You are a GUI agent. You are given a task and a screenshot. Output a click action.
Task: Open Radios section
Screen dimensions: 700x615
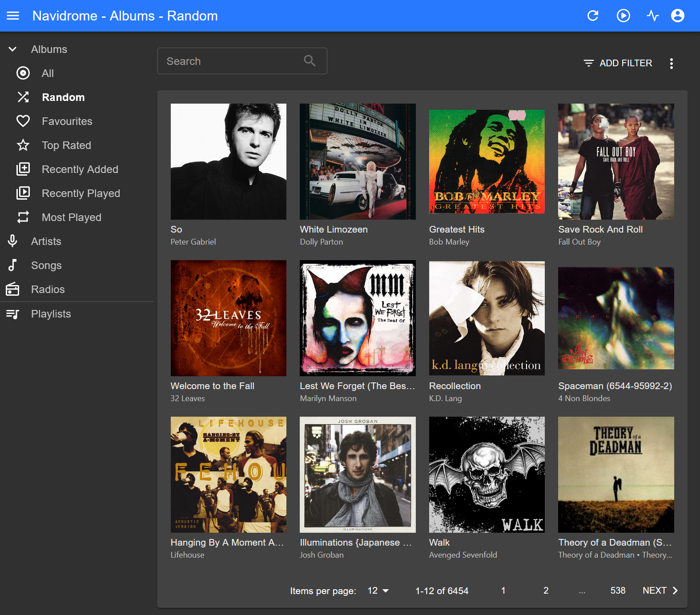pos(48,289)
